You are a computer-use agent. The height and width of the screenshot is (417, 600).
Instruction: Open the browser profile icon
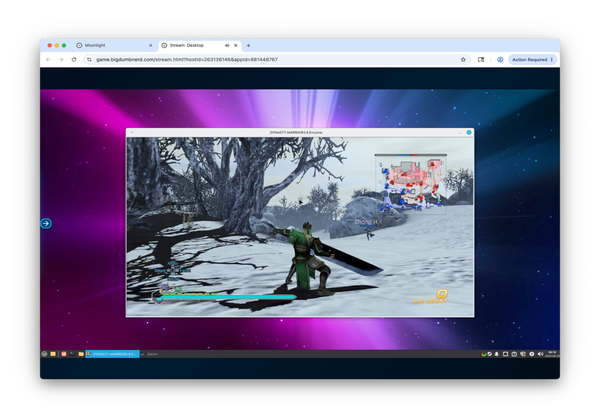click(500, 59)
